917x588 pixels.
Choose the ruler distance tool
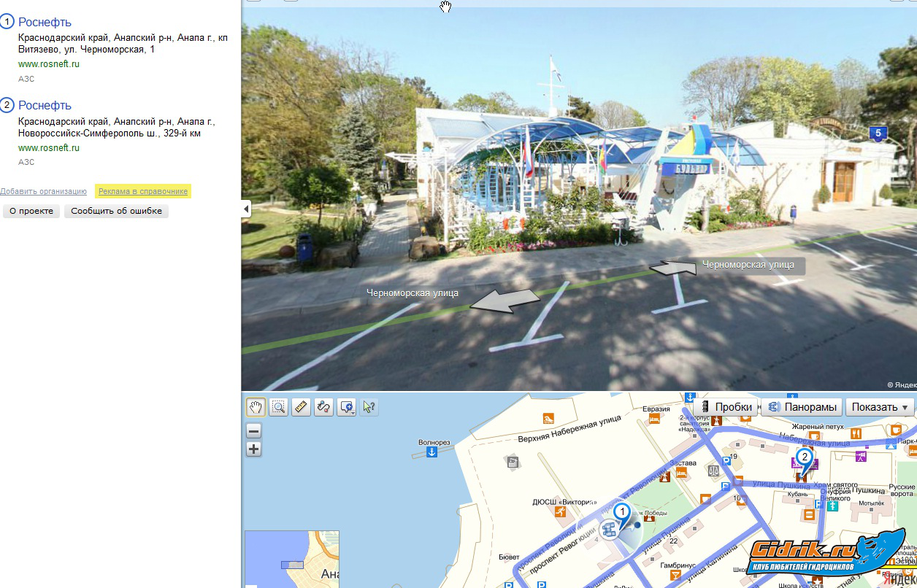point(301,407)
